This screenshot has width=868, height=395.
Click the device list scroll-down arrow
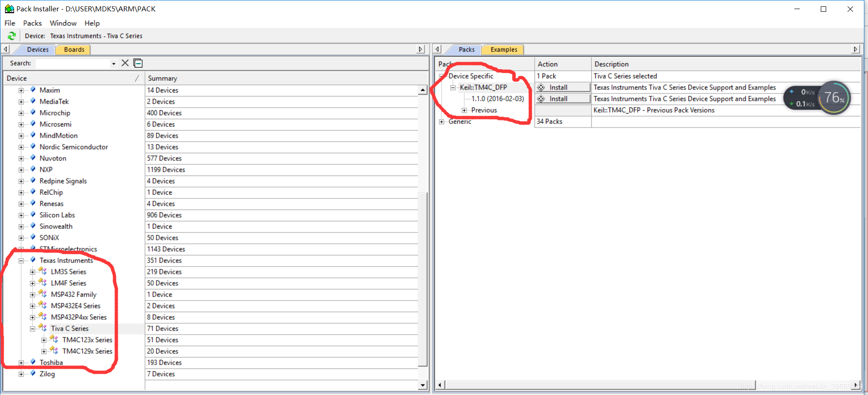tap(423, 385)
